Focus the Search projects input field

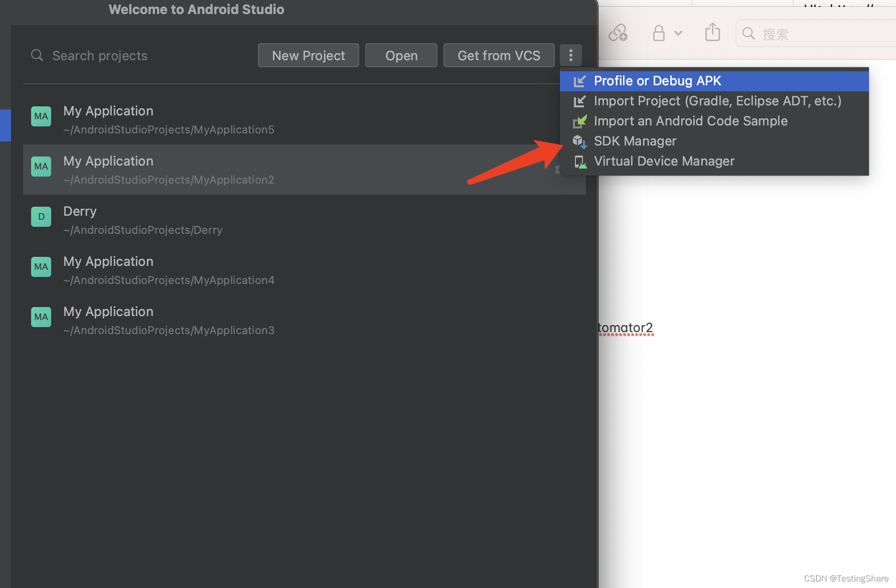140,55
